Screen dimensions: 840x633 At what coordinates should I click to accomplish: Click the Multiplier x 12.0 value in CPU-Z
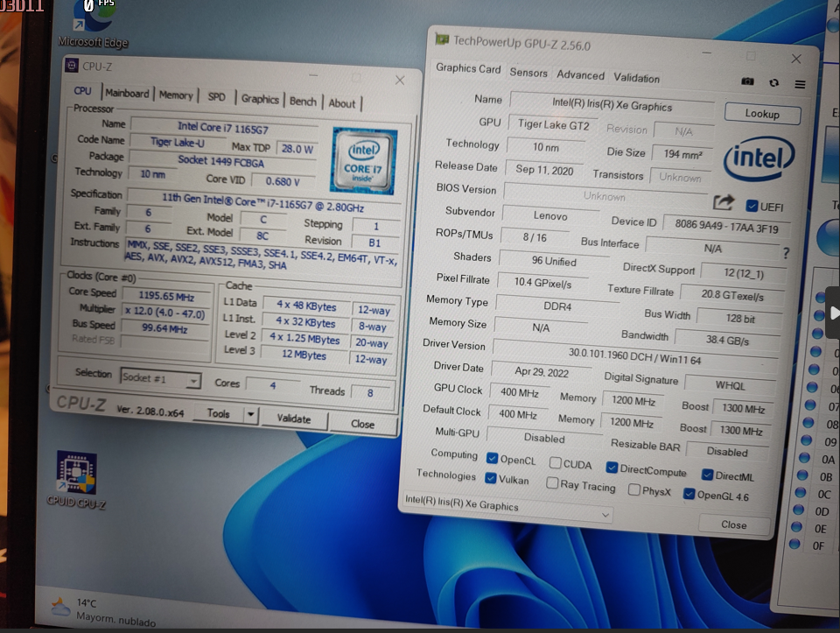tap(165, 312)
